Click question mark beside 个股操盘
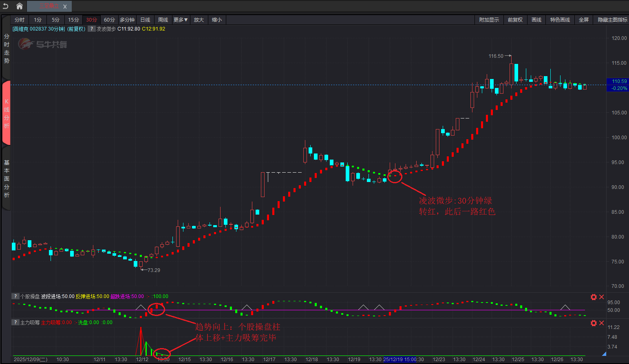This screenshot has width=629, height=364. click(15, 296)
